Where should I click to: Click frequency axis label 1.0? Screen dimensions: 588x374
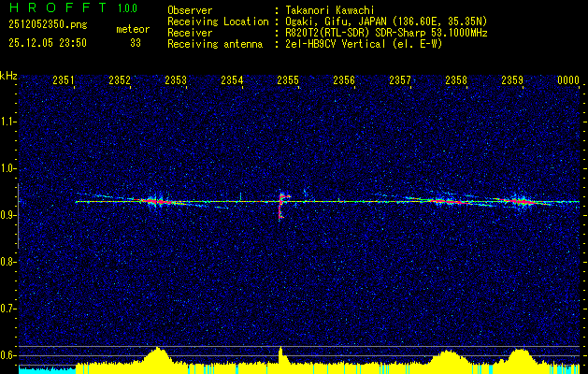[x=7, y=169]
